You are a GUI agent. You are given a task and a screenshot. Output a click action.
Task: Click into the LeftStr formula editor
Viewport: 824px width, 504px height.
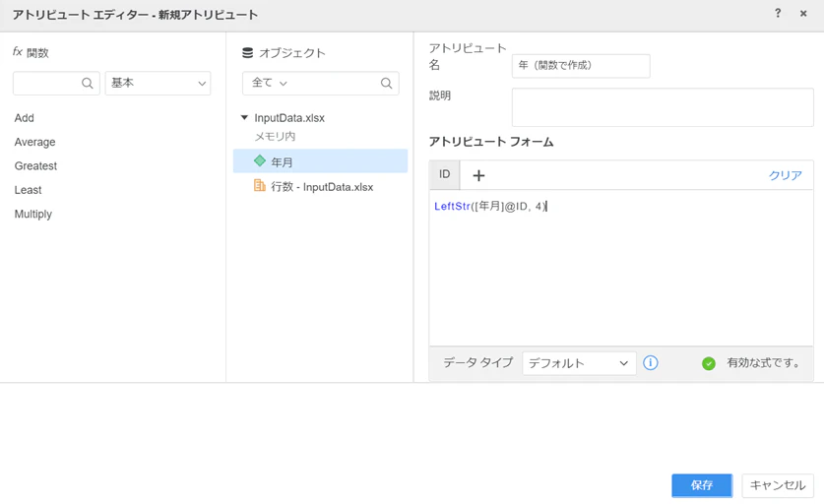pos(621,268)
